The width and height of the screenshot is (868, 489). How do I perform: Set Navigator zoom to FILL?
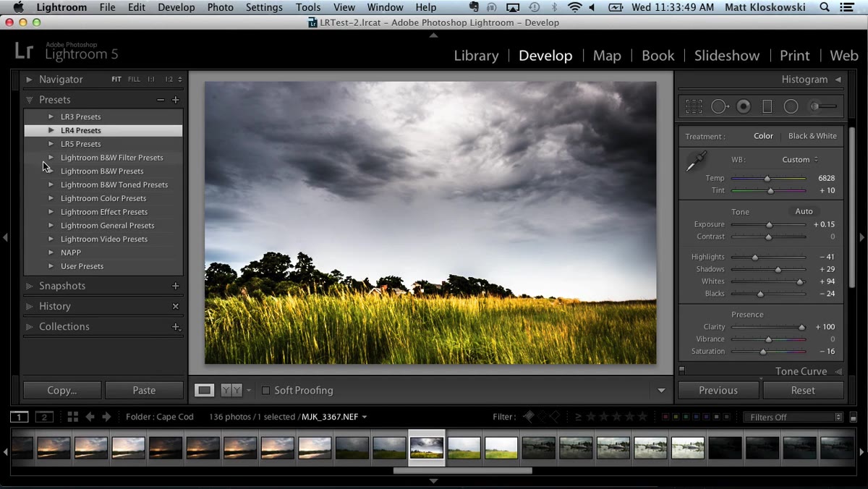pyautogui.click(x=134, y=80)
